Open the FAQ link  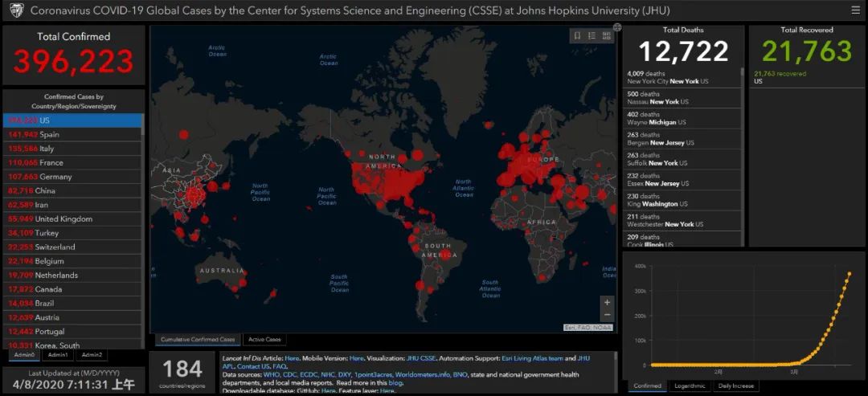pyautogui.click(x=280, y=366)
